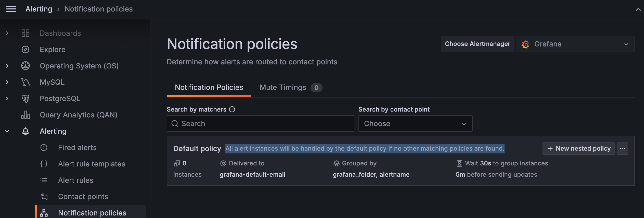Expand the PostgreSQL sidebar section
The width and height of the screenshot is (644, 218).
click(7, 99)
